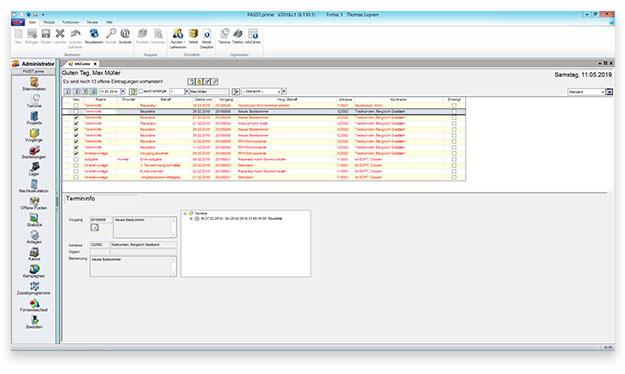Click the wrench icon next to the Übersicht dropdown
The image size is (625, 374).
click(236, 92)
